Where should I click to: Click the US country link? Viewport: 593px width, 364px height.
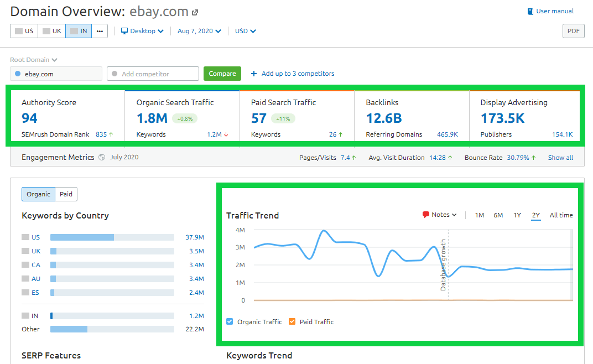pos(35,237)
